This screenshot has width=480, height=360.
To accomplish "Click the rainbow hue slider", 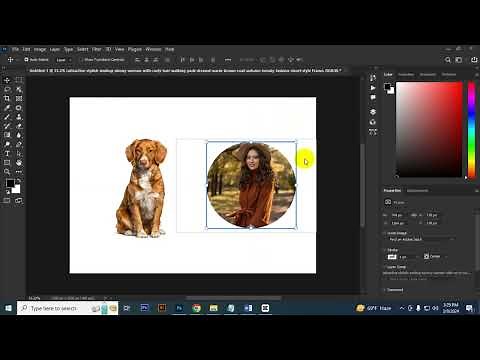I will [x=471, y=130].
